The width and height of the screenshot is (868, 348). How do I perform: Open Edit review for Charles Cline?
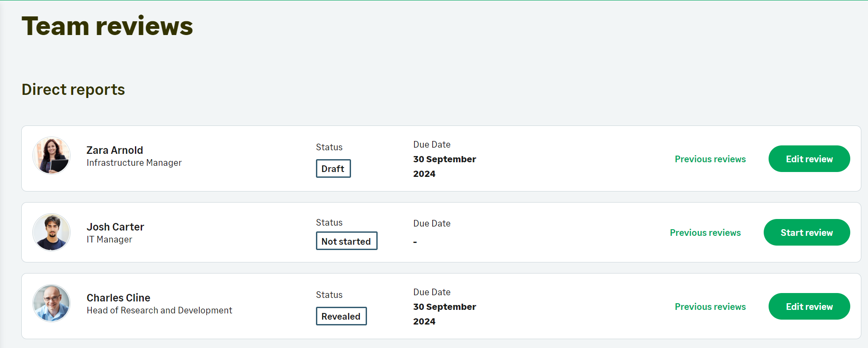coord(809,306)
